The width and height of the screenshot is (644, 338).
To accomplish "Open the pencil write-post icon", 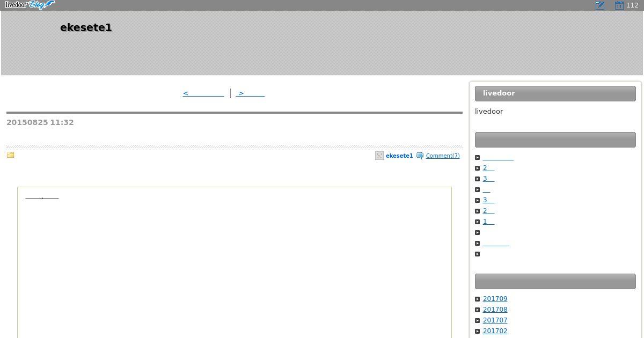I will [x=600, y=5].
